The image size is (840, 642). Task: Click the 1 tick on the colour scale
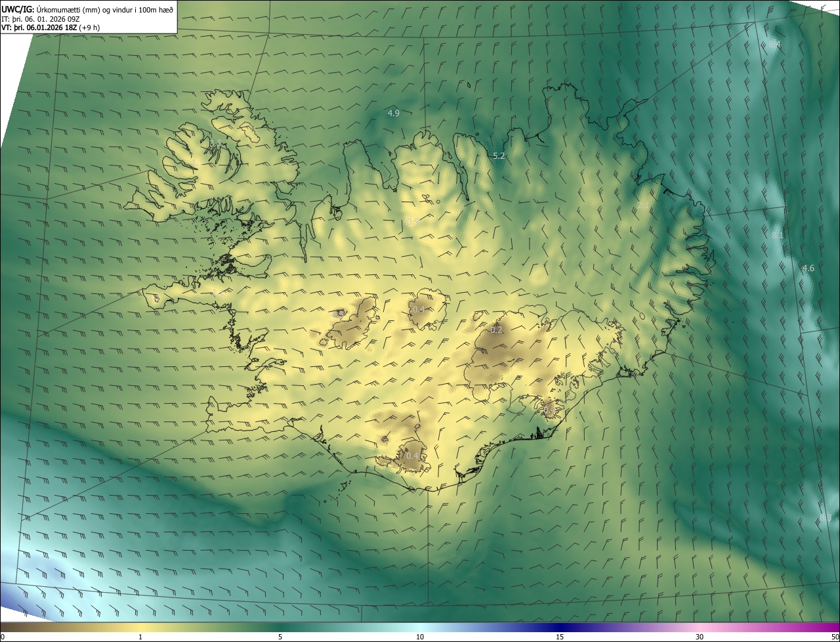pos(140,637)
